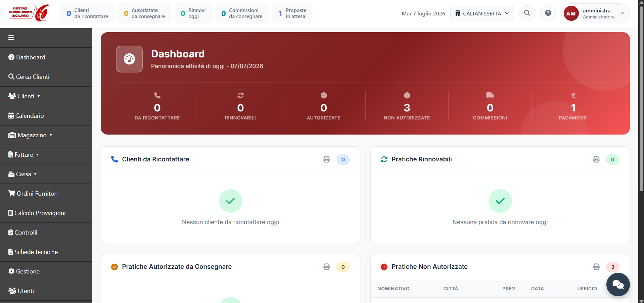Open Proposte in attesa header counter
Viewport: 644px width, 303px height.
click(x=292, y=13)
